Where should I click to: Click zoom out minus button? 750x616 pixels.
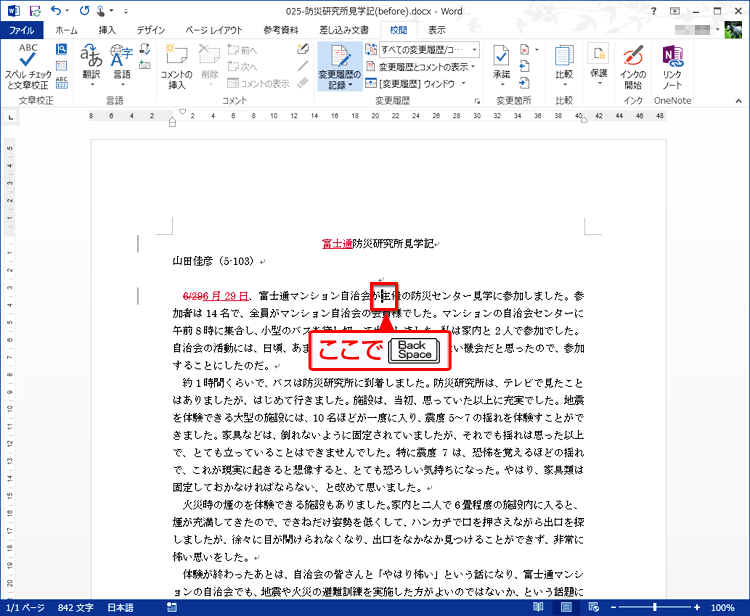click(613, 607)
